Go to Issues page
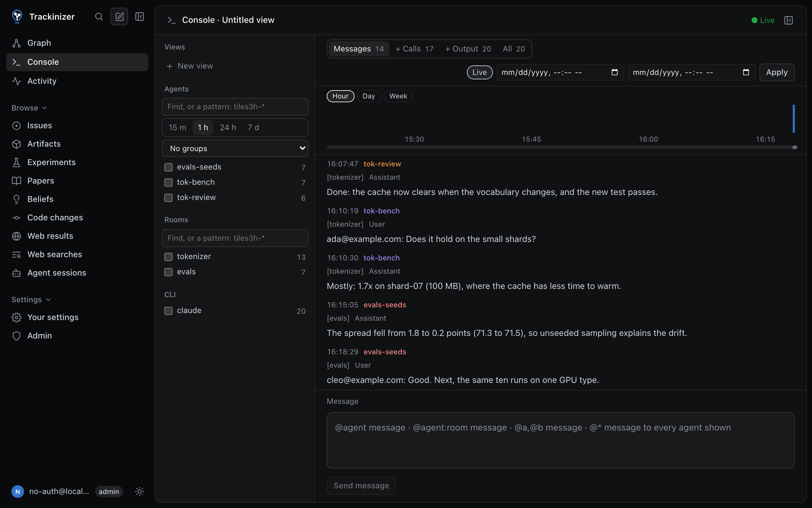Image resolution: width=812 pixels, height=508 pixels. tap(77, 125)
